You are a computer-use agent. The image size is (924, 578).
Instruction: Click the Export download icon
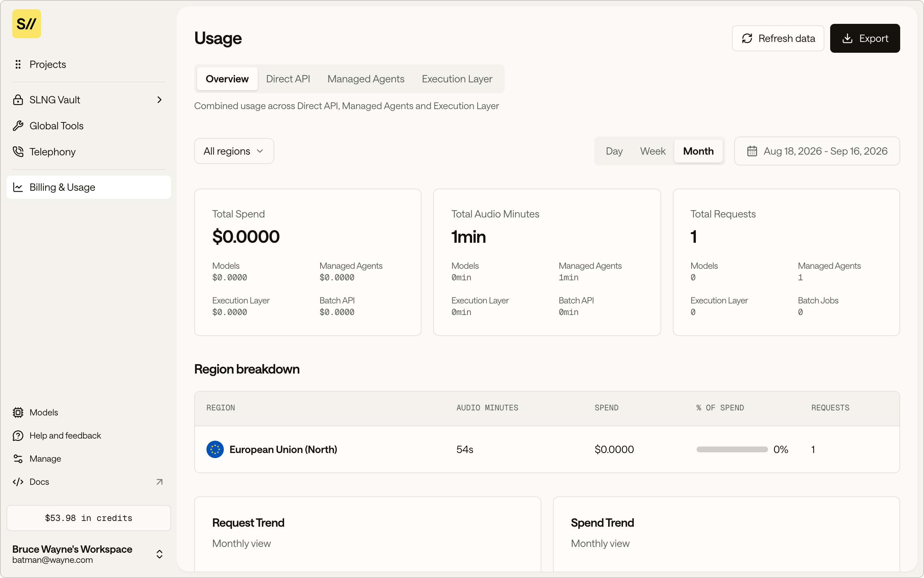point(847,38)
